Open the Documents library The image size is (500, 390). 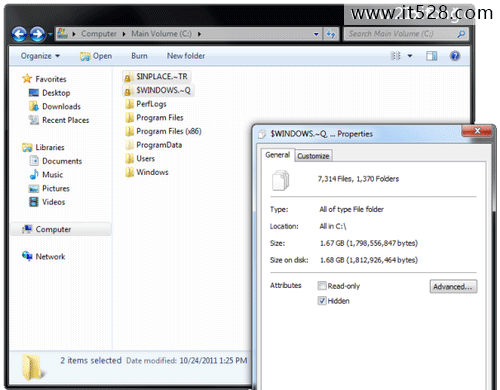point(62,161)
